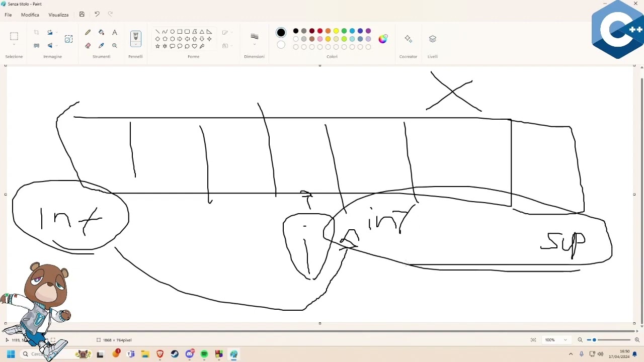Click the Flip image icon
Viewport: 644px width, 362px height.
[x=50, y=45]
